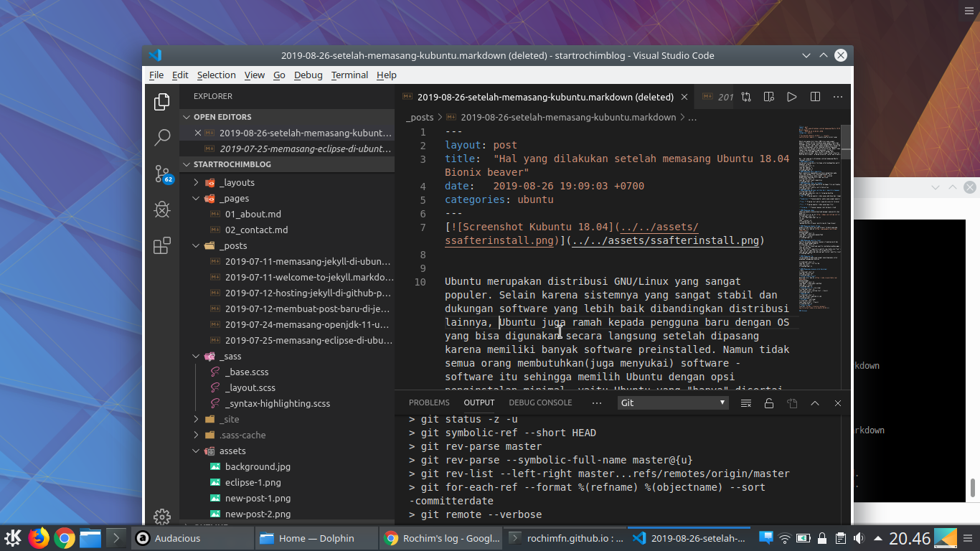The width and height of the screenshot is (980, 551).
Task: Click the Run triangle icon in editor toolbar
Action: 792,97
